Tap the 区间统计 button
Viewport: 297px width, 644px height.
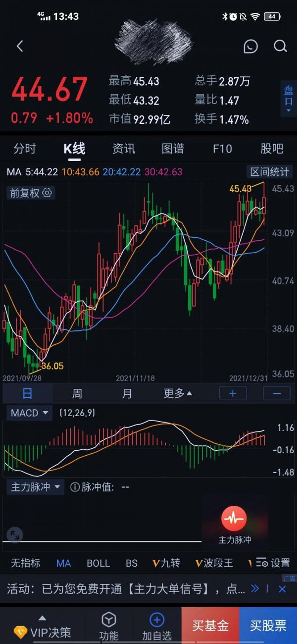click(x=270, y=172)
